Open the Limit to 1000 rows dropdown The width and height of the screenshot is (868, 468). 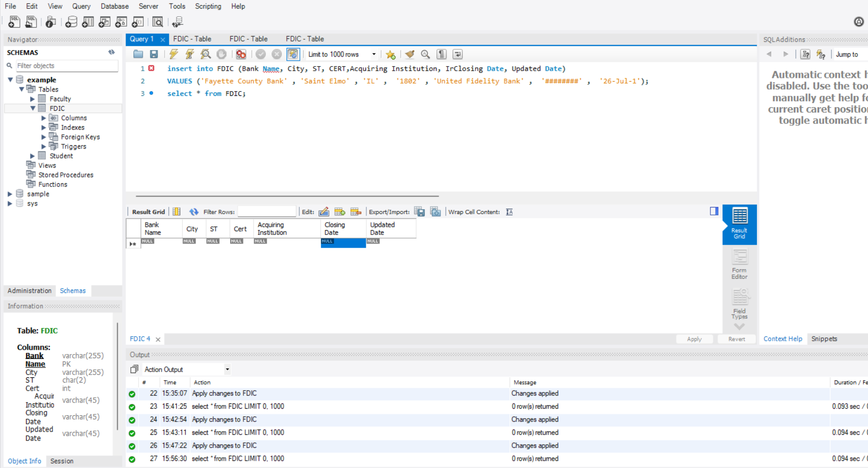(374, 54)
